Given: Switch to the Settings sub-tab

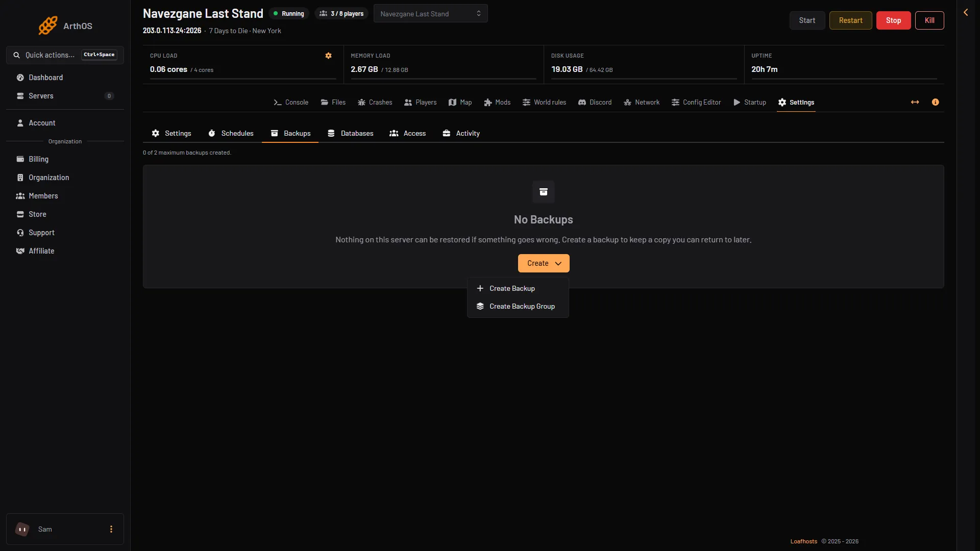Looking at the screenshot, I should pyautogui.click(x=171, y=133).
